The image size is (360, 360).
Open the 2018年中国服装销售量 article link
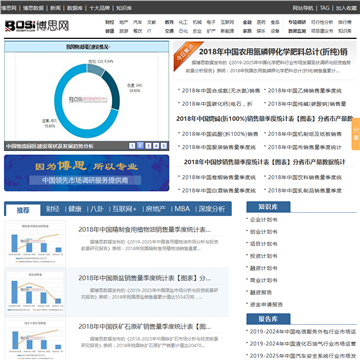219,147
